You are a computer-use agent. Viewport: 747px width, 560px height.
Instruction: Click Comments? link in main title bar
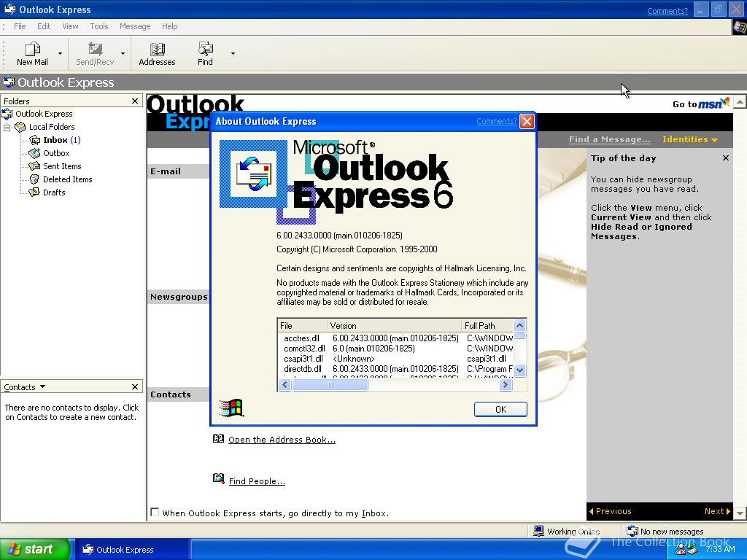click(667, 11)
